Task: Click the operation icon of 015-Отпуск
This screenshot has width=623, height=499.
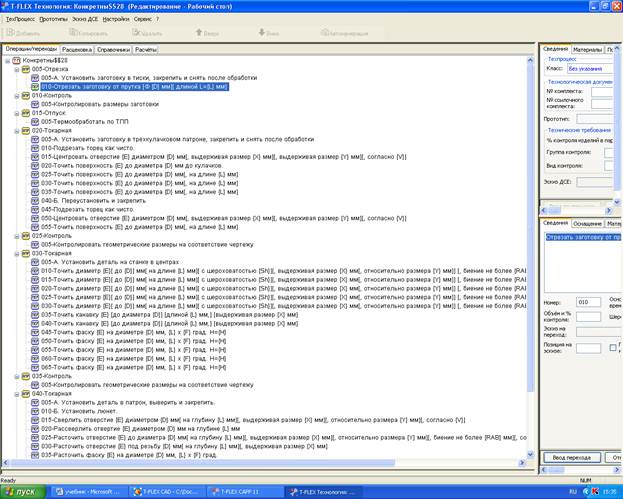Action: tap(26, 113)
